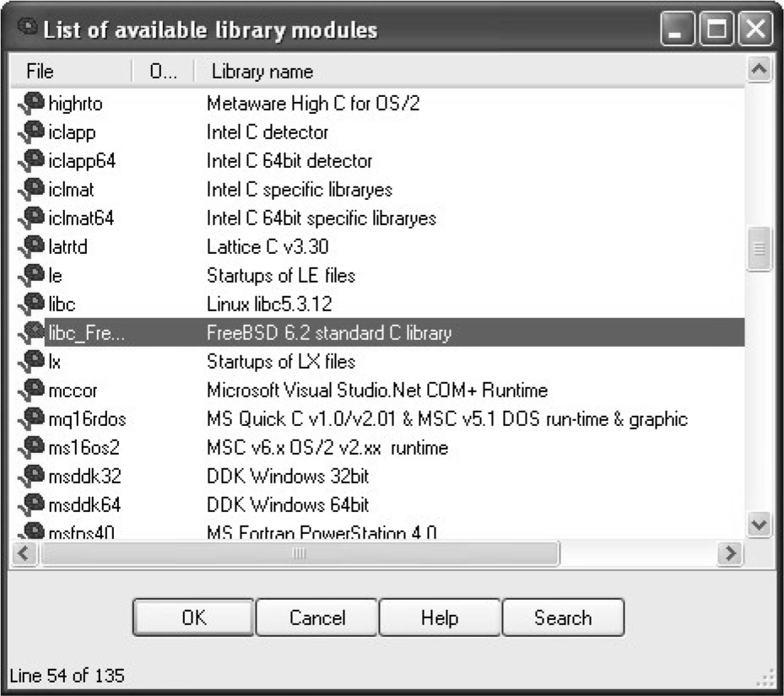Screen dimensions: 784x696
Task: Click vertical scrollbar down arrow
Action: [x=759, y=525]
